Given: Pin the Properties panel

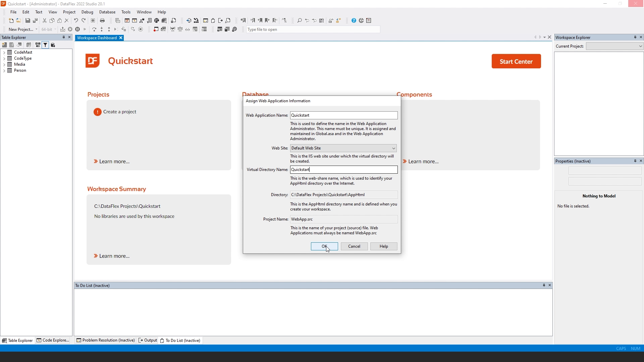Looking at the screenshot, I should (635, 161).
